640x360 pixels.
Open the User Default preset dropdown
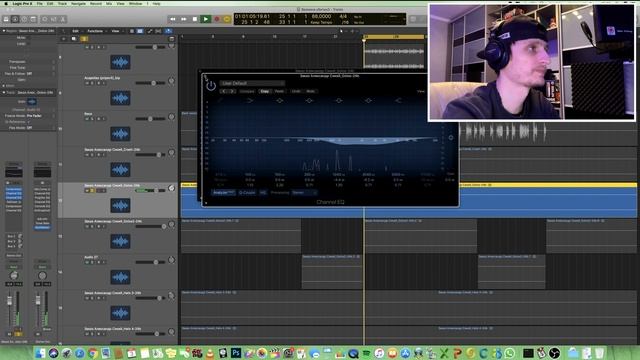[x=252, y=83]
